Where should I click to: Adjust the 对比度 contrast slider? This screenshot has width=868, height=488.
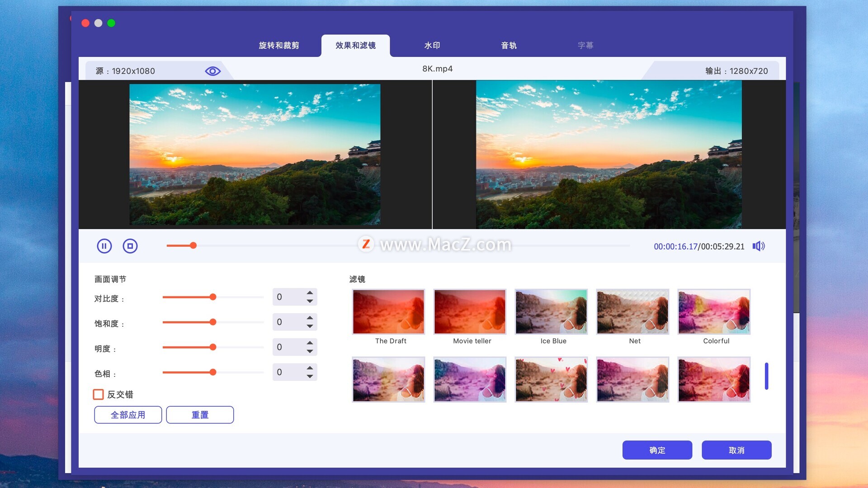click(213, 297)
